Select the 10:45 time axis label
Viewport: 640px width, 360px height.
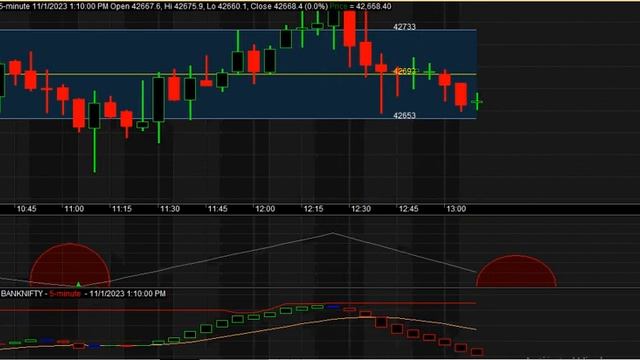pos(26,209)
